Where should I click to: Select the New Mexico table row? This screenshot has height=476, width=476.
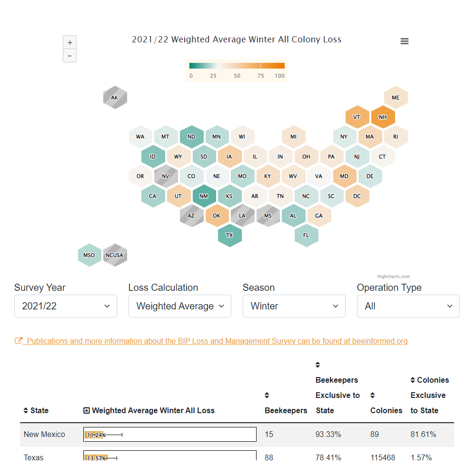(45, 434)
